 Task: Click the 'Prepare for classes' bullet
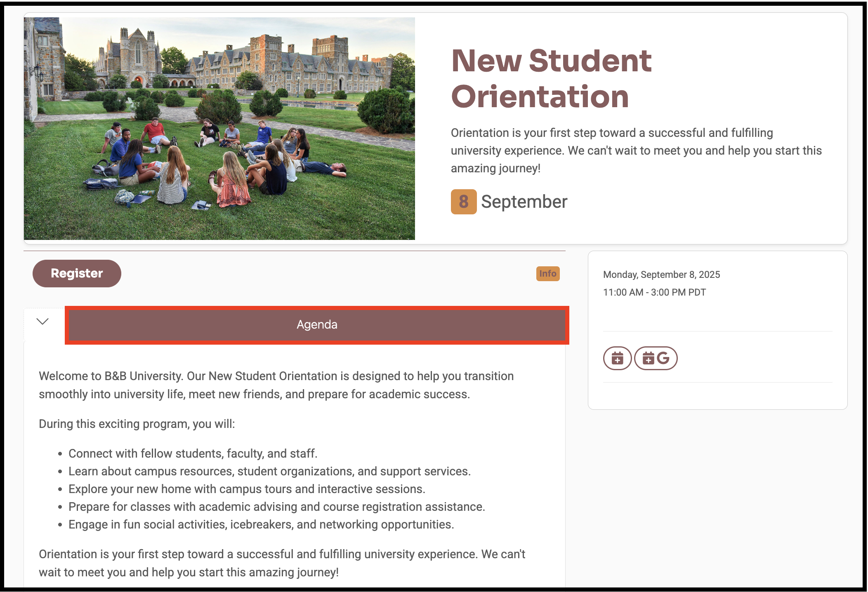[276, 507]
